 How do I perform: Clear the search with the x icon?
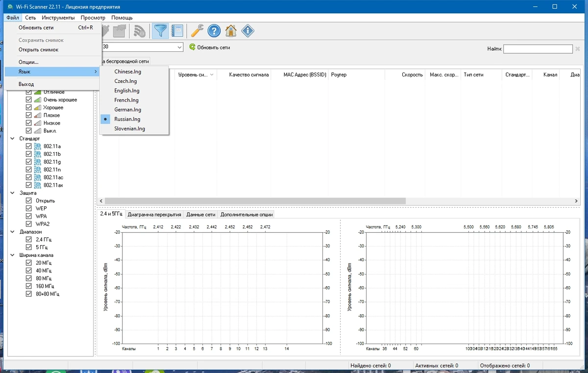[577, 49]
